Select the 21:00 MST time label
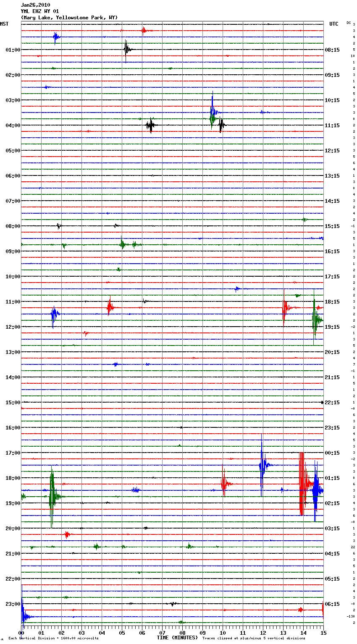 pyautogui.click(x=13, y=554)
